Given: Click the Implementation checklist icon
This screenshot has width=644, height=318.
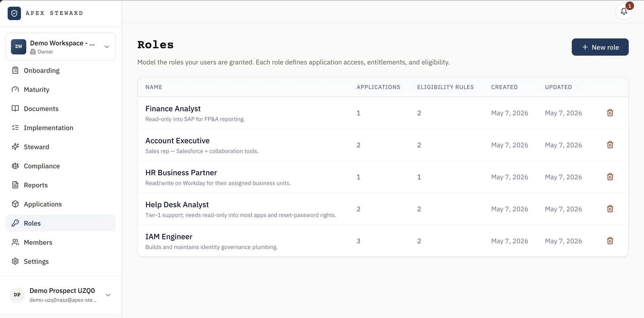Looking at the screenshot, I should click(15, 128).
